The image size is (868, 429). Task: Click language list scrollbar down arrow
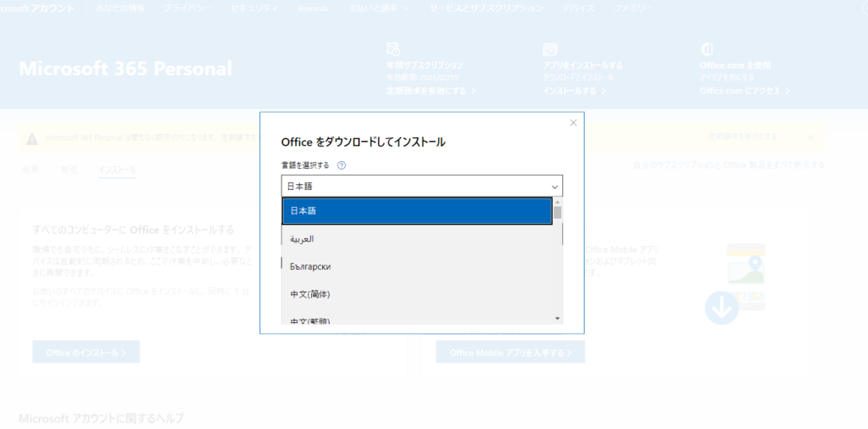[558, 318]
